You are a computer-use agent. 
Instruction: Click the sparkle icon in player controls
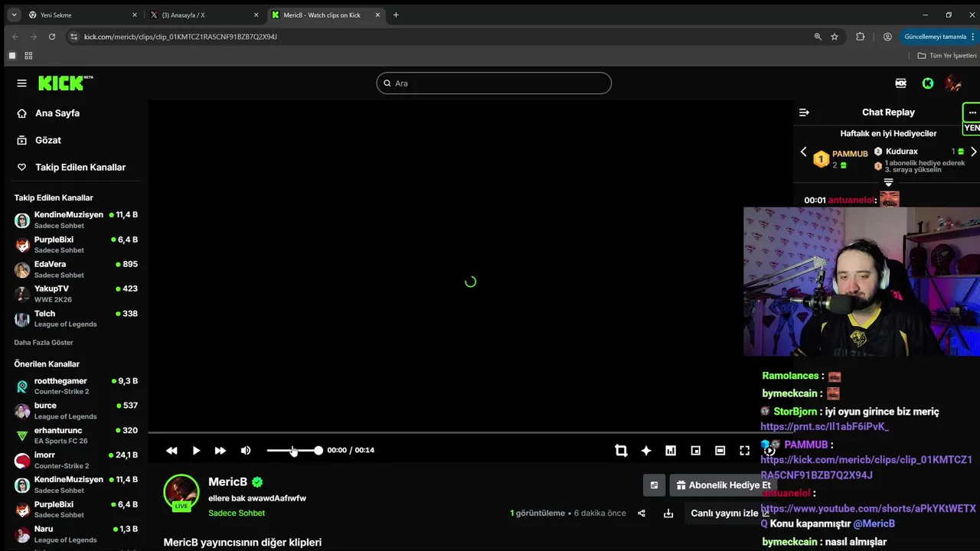click(646, 451)
